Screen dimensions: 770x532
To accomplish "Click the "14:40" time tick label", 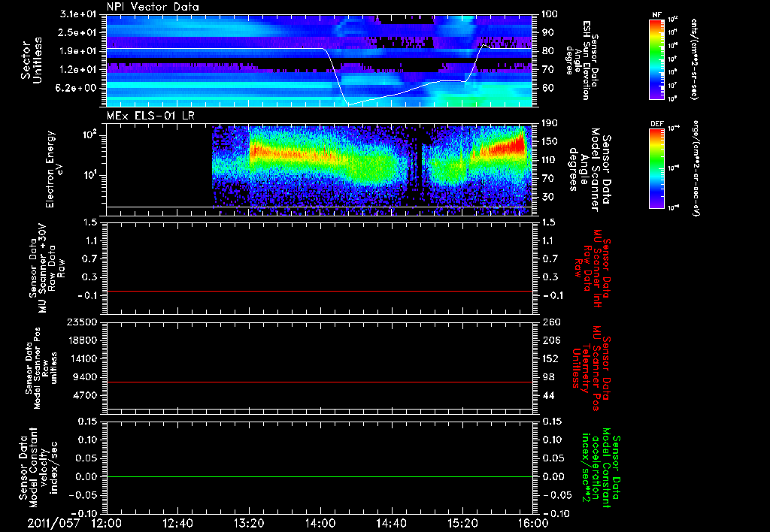I will pyautogui.click(x=391, y=523).
